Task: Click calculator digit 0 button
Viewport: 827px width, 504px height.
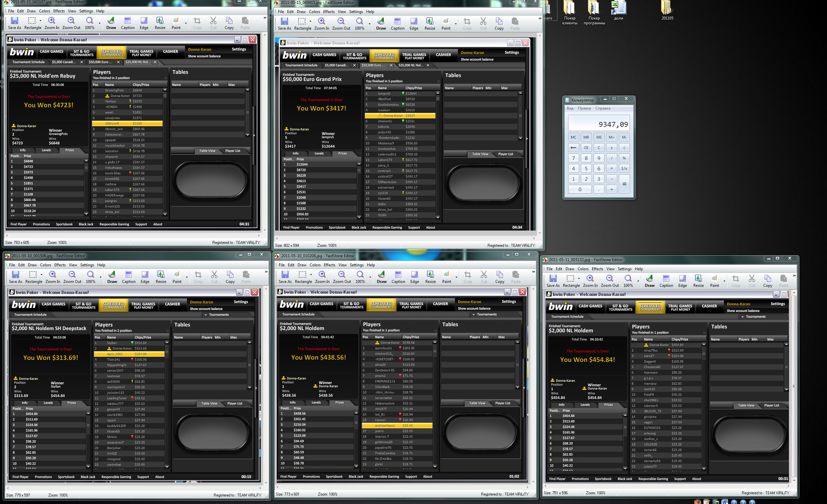Action: (x=580, y=189)
